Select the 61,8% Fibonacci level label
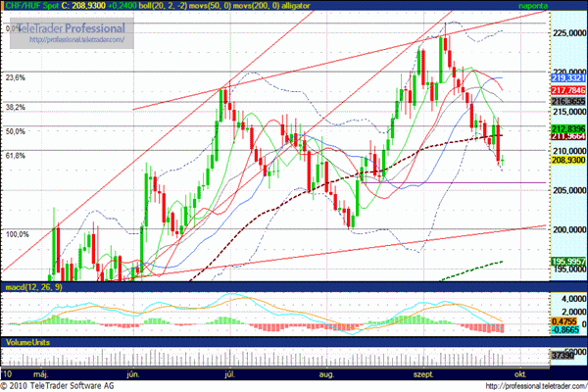 [15, 155]
